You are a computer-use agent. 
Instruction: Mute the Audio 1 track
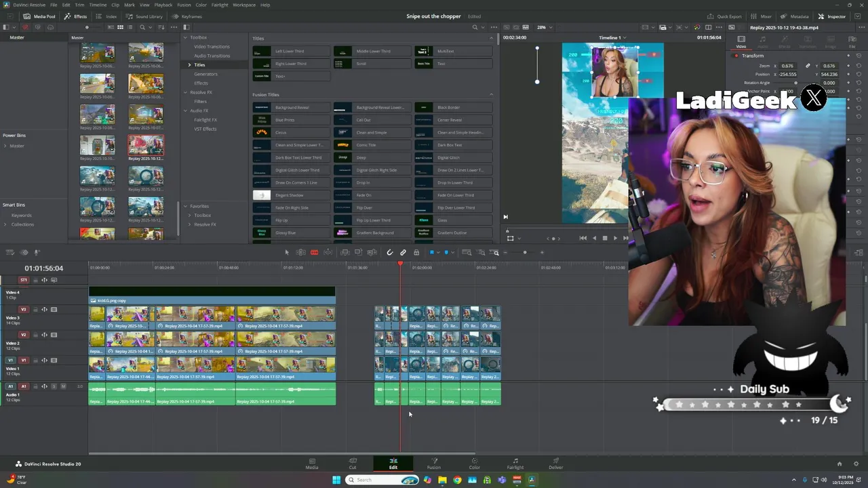tap(63, 386)
